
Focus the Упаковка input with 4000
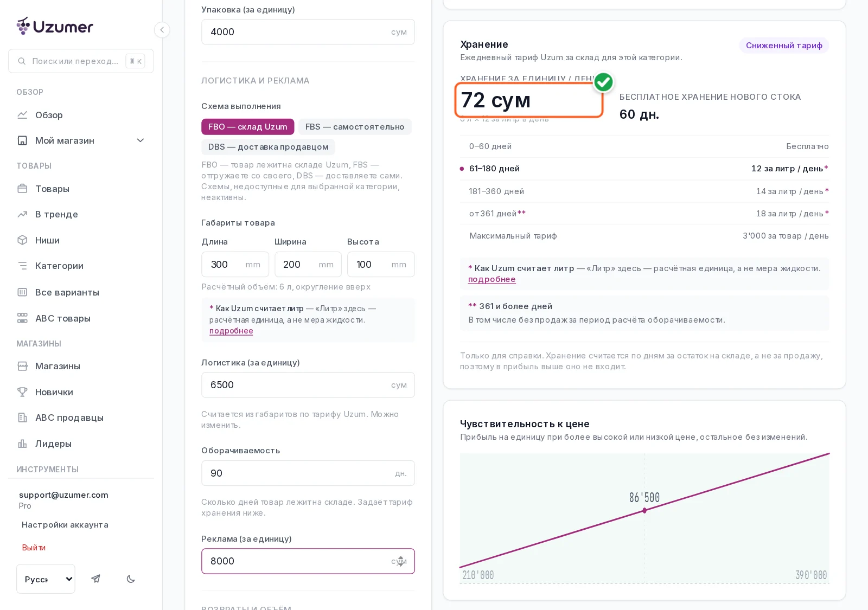tap(308, 32)
